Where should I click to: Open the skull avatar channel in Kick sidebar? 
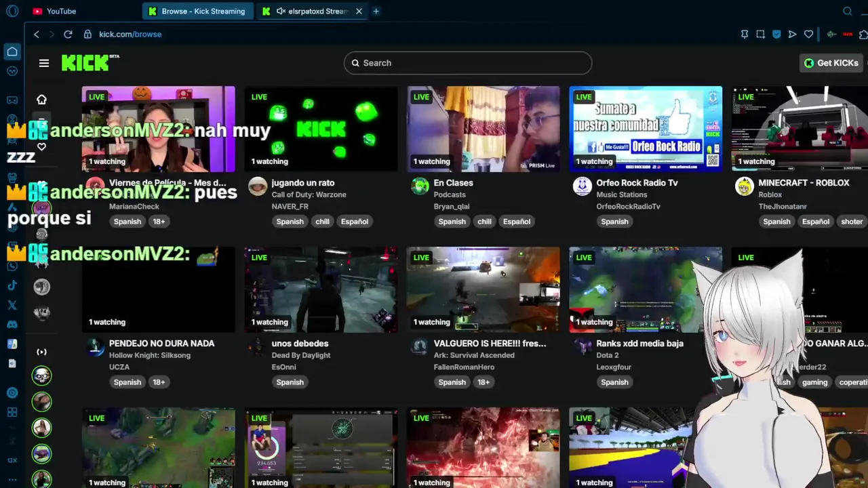41,375
